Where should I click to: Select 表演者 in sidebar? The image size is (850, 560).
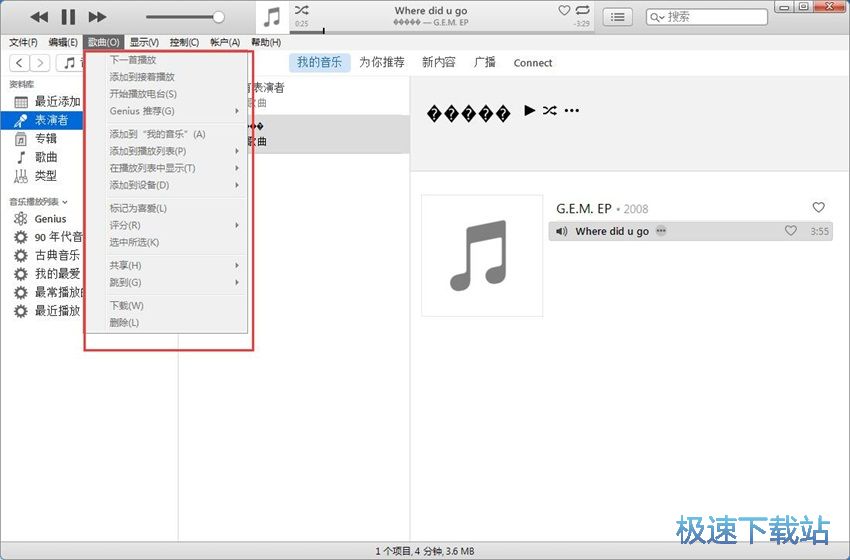pos(42,120)
